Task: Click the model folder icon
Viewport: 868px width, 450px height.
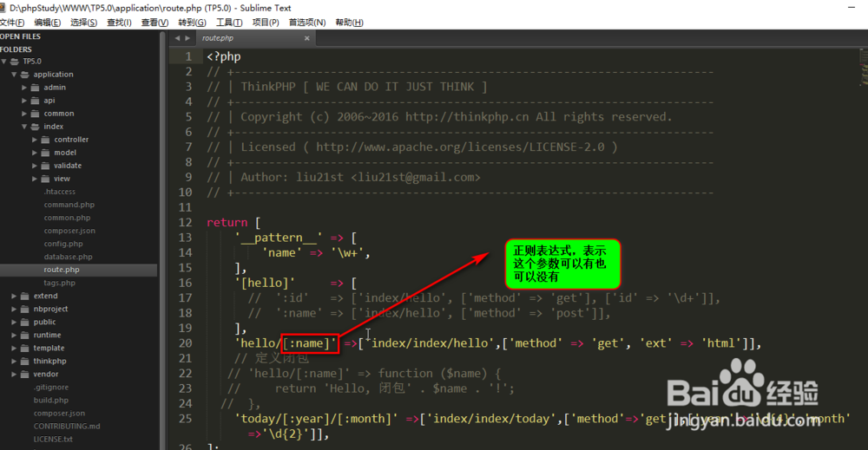Action: pyautogui.click(x=45, y=153)
